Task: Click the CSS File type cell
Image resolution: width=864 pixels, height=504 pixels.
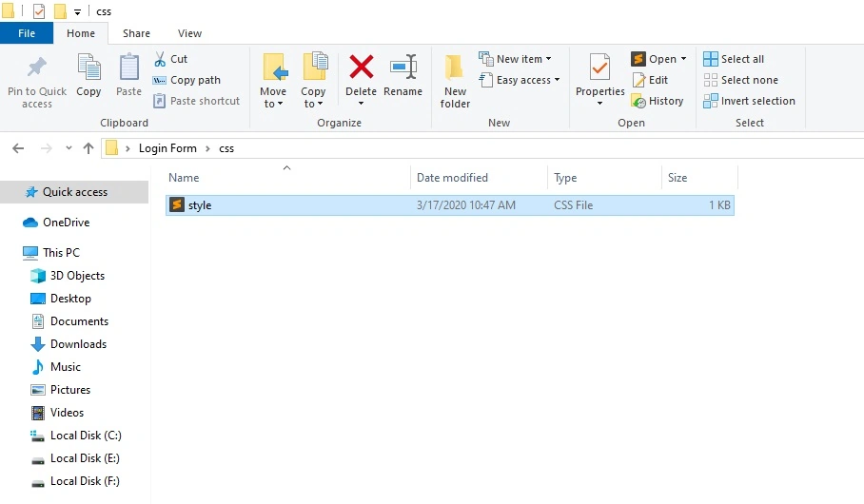Action: pos(573,205)
